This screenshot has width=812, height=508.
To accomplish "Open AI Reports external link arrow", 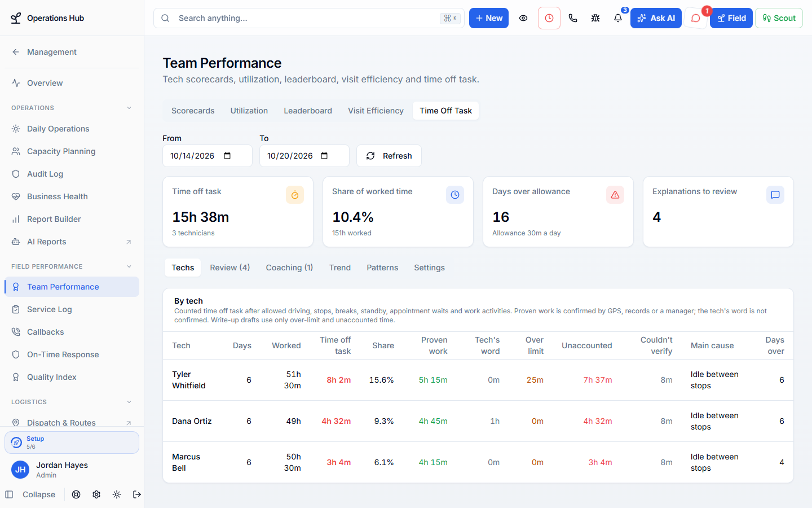I will pos(129,242).
